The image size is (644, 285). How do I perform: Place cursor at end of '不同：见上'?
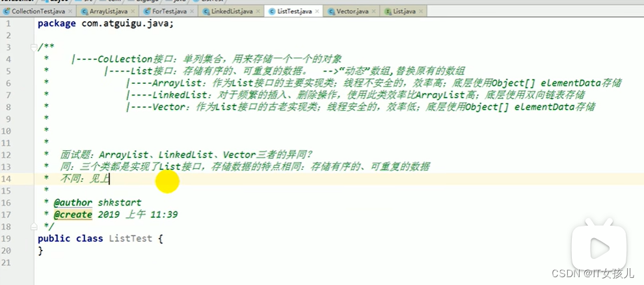(109, 179)
